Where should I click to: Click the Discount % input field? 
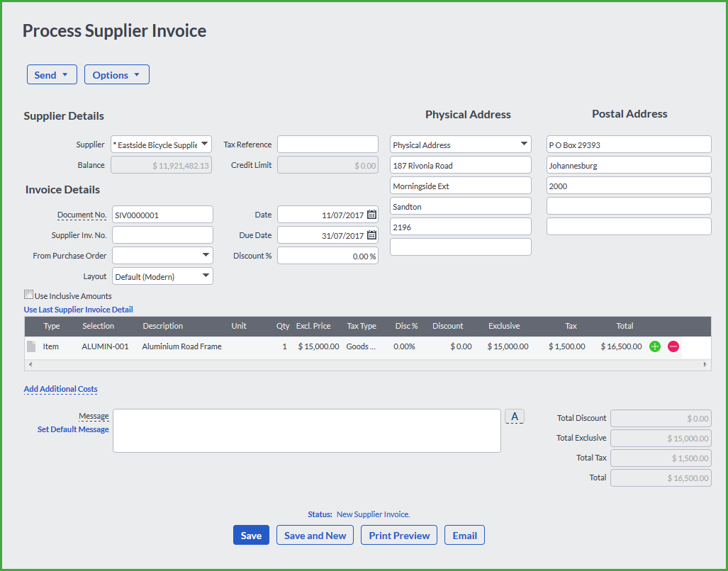pyautogui.click(x=327, y=256)
